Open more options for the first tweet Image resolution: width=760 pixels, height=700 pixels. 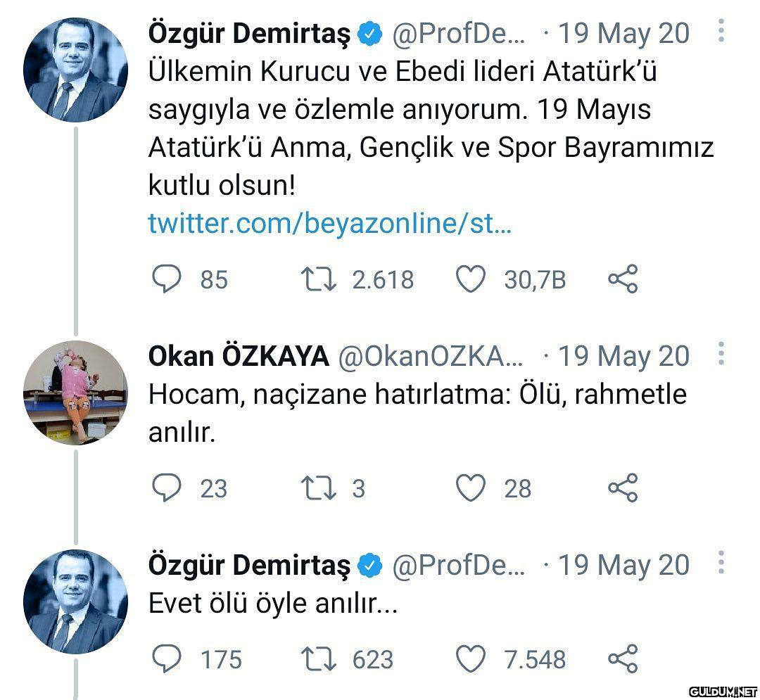pos(721,32)
